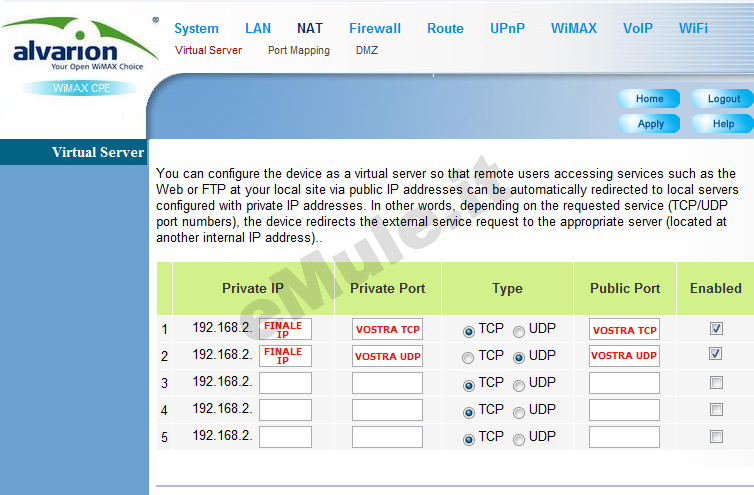Click the Apply button
Screen dimensions: 754x495
pyautogui.click(x=649, y=124)
